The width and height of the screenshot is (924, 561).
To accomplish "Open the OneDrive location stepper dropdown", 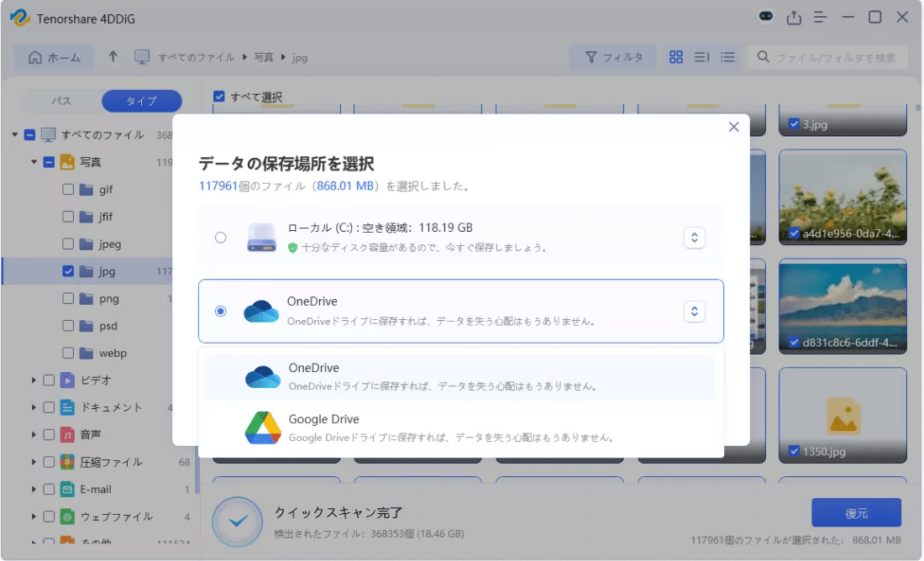I will pos(694,311).
